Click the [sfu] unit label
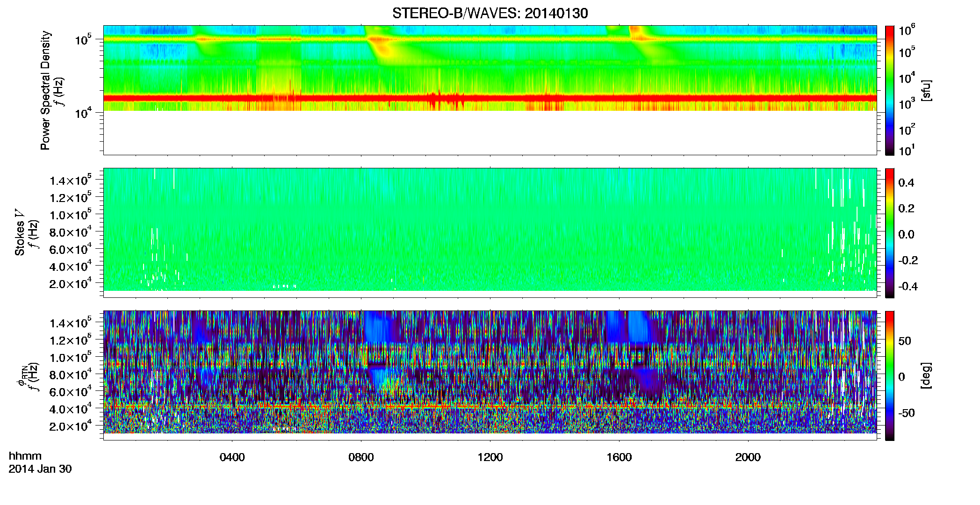 (x=926, y=91)
